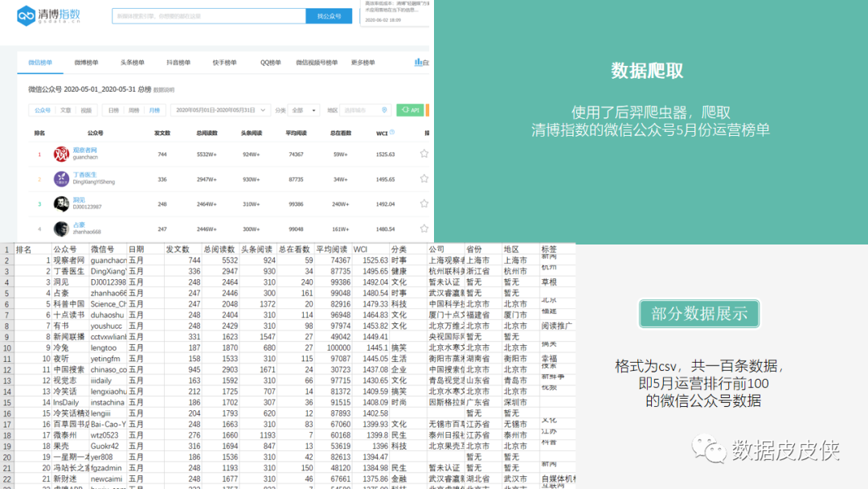
Task: Select the spreadsheet cell containing guanchacn
Action: coord(108,261)
